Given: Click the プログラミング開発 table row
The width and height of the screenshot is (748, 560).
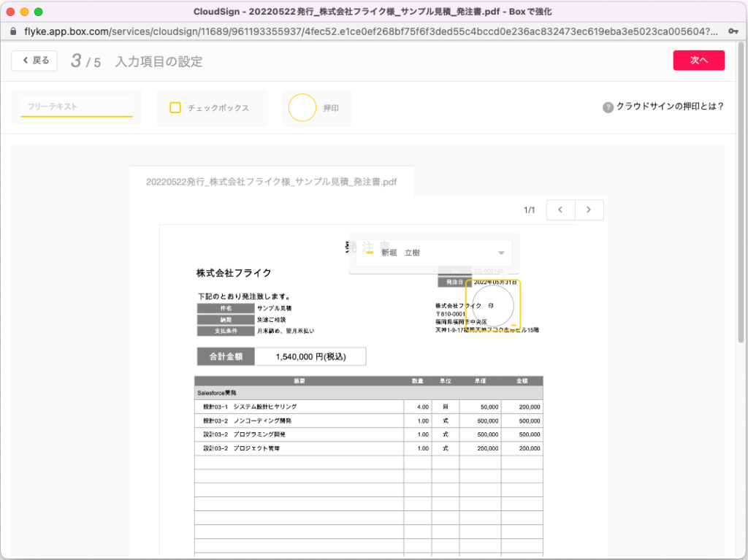Looking at the screenshot, I should 369,434.
